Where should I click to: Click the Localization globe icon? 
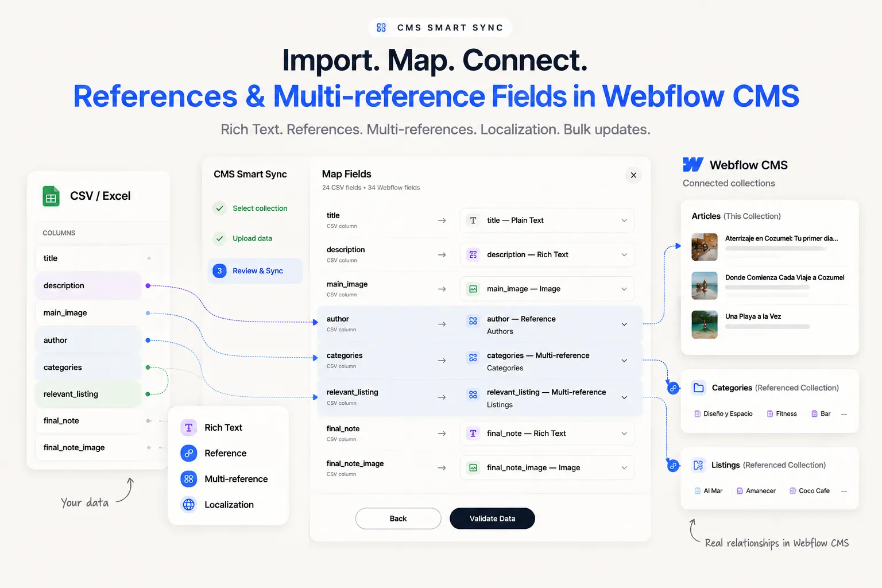pos(189,505)
